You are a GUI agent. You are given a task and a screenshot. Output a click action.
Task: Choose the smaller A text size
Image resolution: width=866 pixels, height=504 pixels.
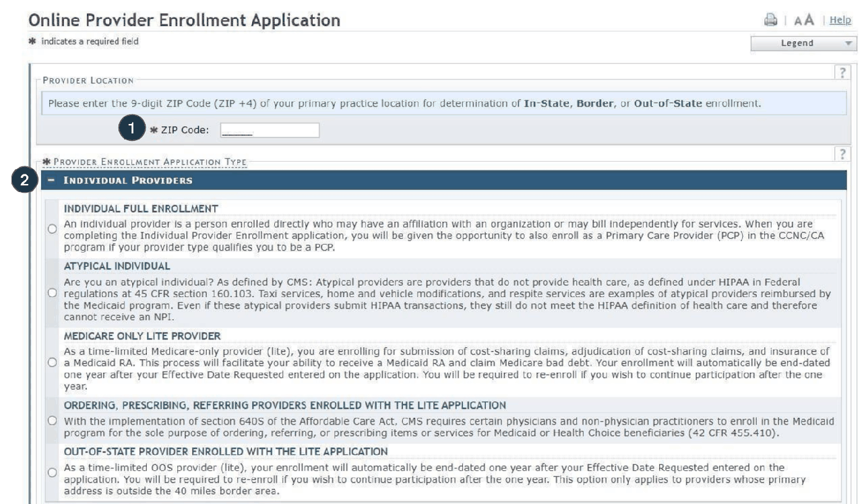point(798,21)
